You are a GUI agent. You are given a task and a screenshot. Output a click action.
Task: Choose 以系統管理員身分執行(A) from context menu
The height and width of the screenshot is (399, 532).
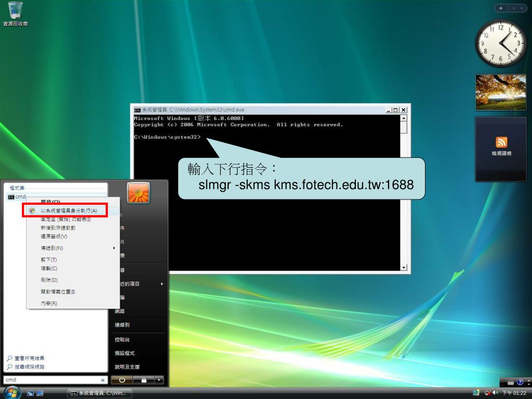[x=69, y=211]
